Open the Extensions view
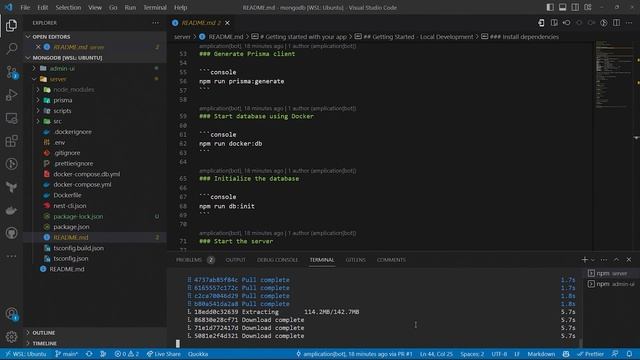Image resolution: width=640 pixels, height=360 pixels. [11, 141]
